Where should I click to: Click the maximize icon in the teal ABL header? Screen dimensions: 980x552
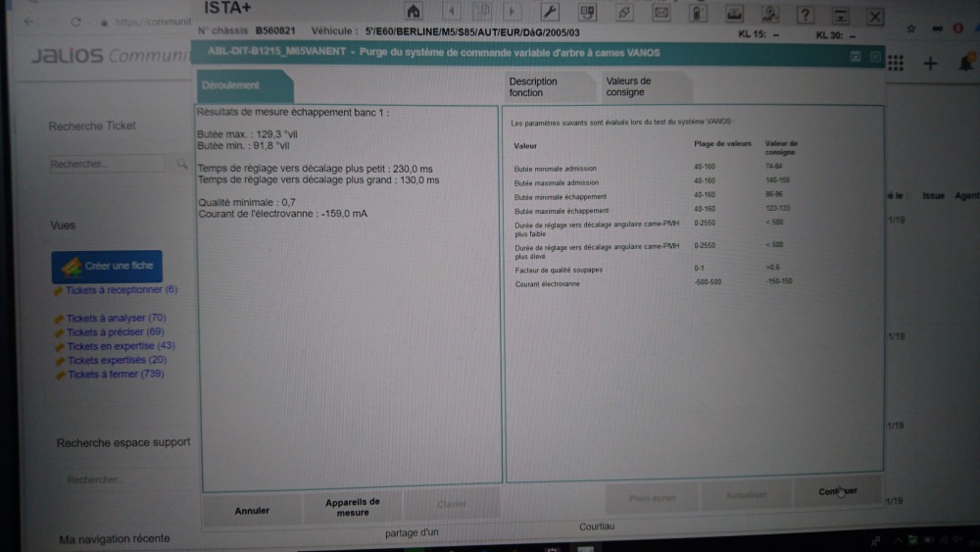pyautogui.click(x=856, y=57)
